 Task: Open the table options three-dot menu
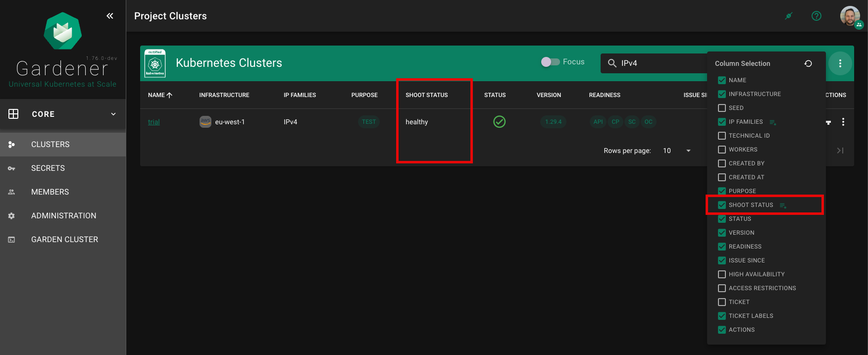840,63
